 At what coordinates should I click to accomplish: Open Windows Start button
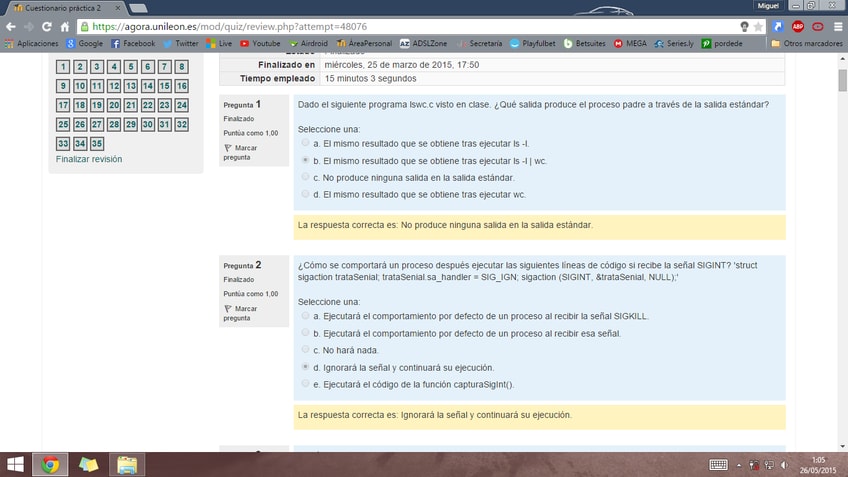pos(15,465)
